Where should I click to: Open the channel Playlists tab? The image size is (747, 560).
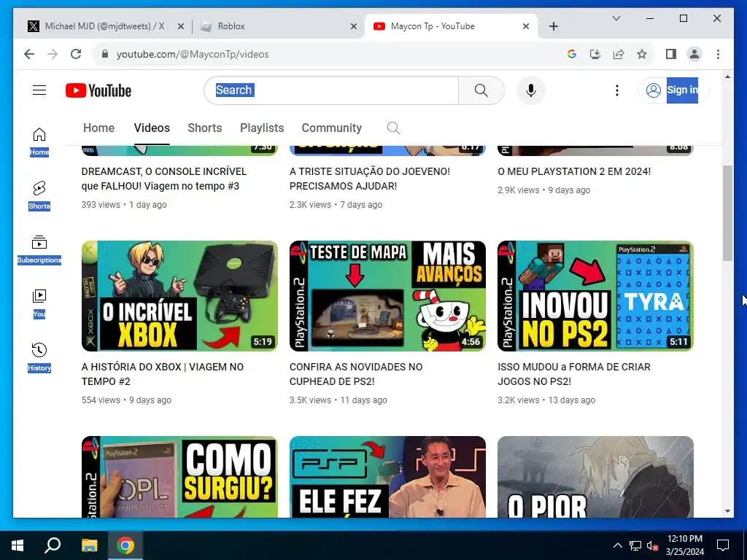(262, 128)
